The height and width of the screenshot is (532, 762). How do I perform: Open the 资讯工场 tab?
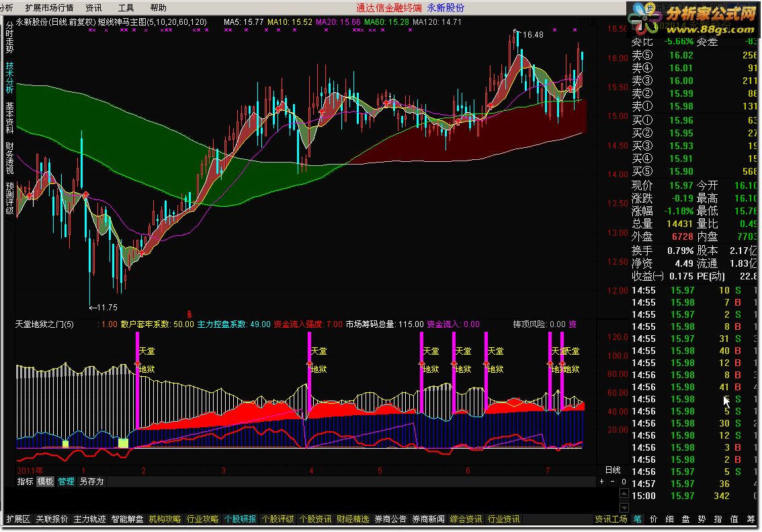coord(611,519)
